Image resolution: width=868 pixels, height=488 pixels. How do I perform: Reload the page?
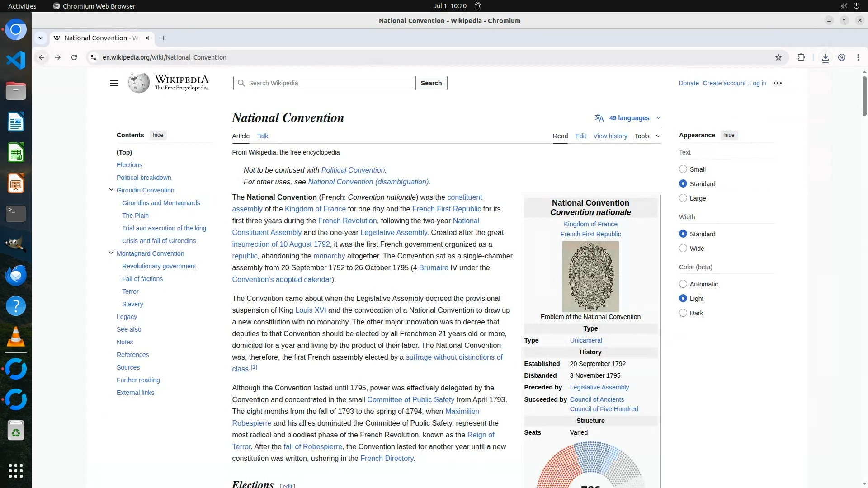pos(74,57)
